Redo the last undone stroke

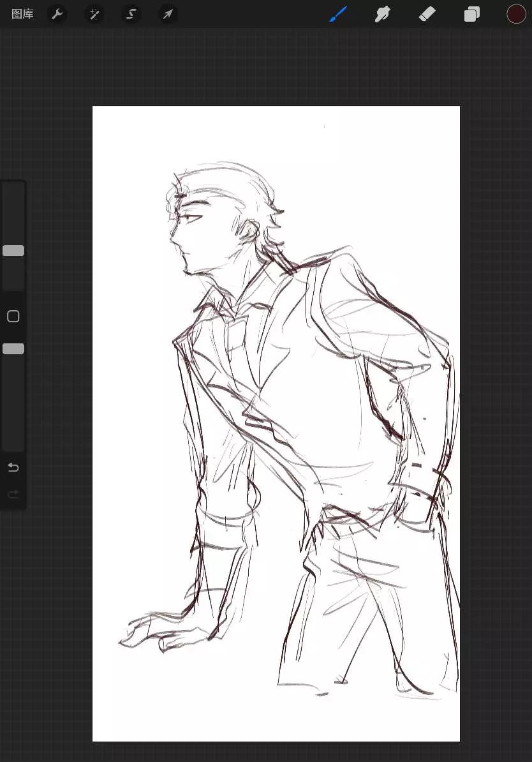coord(13,494)
